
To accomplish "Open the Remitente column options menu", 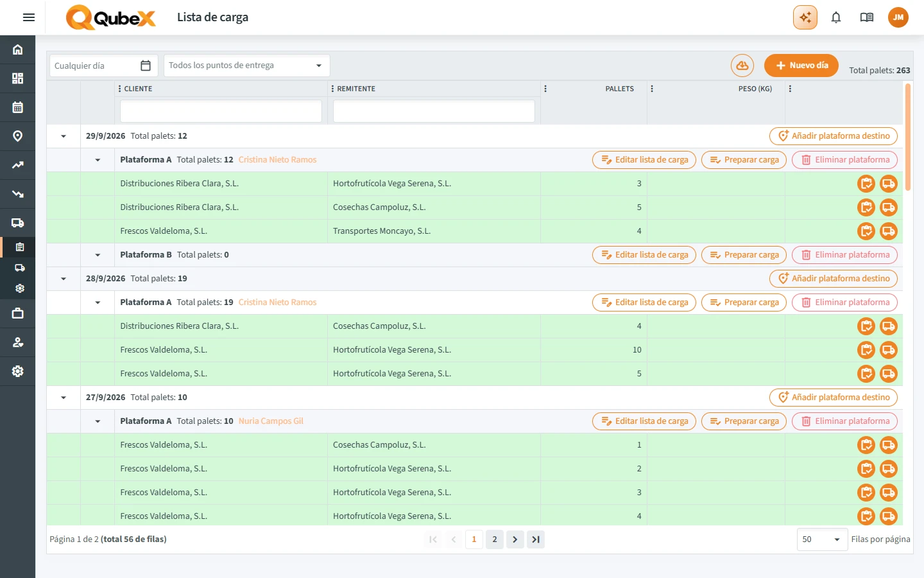I will (332, 89).
